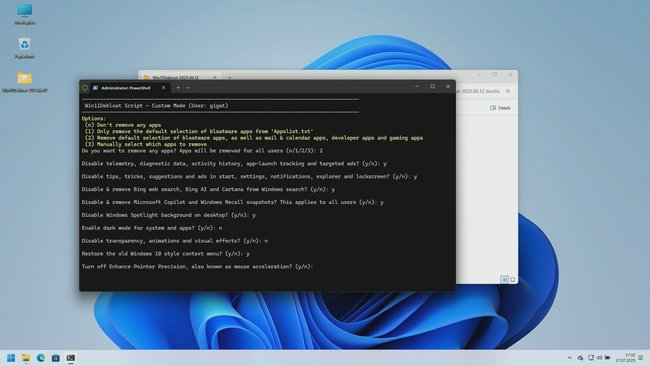The width and height of the screenshot is (650, 366).
Task: Open the notification icon beside the clock
Action: pos(641,358)
